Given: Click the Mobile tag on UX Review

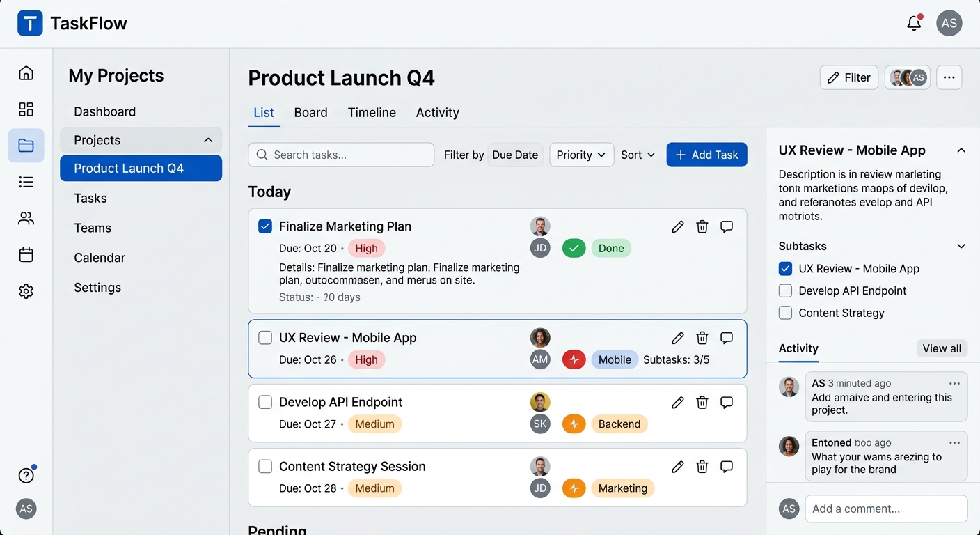Looking at the screenshot, I should (x=615, y=359).
